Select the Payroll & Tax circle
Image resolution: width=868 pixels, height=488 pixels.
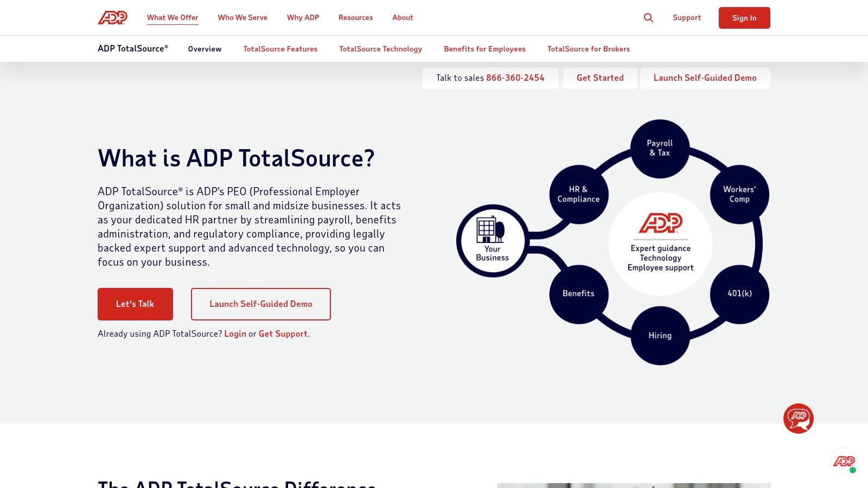pos(660,149)
